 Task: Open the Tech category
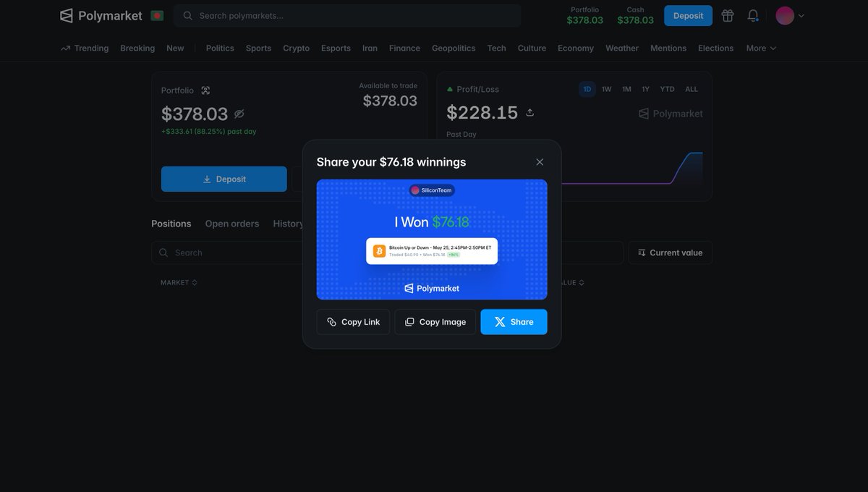tap(496, 48)
